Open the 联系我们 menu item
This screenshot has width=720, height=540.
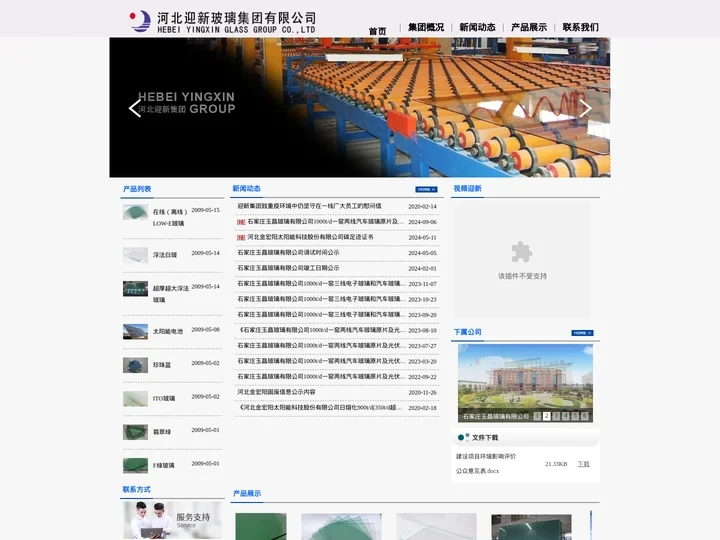(x=580, y=27)
